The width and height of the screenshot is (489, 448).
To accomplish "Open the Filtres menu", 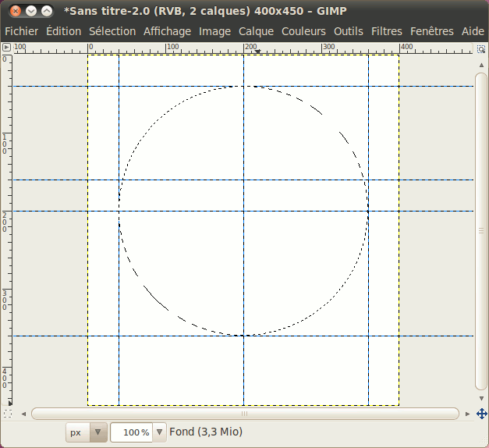I will [x=387, y=31].
